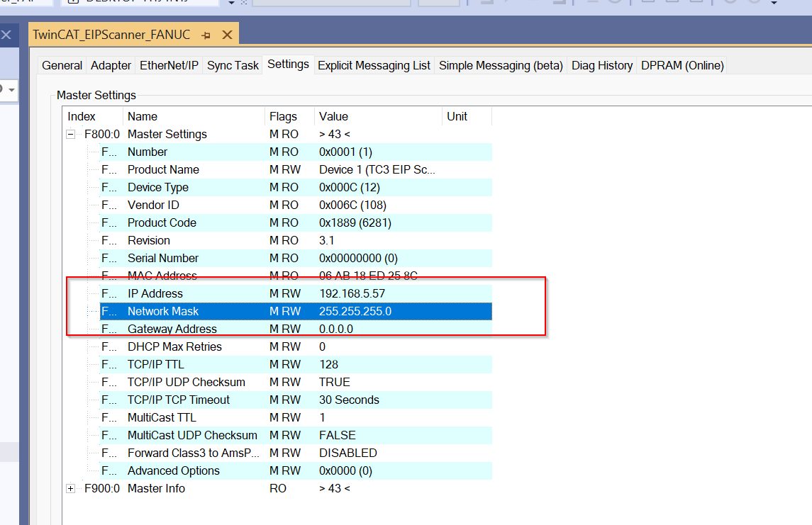
Task: Select the Serial Number row
Action: pyautogui.click(x=296, y=258)
